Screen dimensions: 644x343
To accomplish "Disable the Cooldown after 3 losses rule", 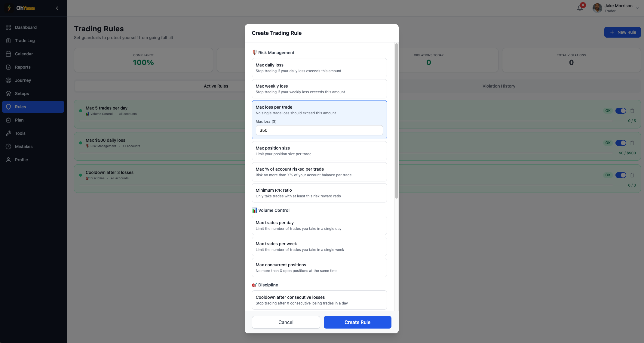I will [x=621, y=175].
